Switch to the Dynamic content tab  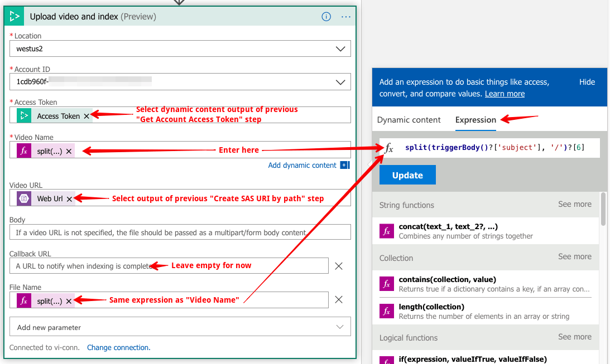(x=409, y=120)
